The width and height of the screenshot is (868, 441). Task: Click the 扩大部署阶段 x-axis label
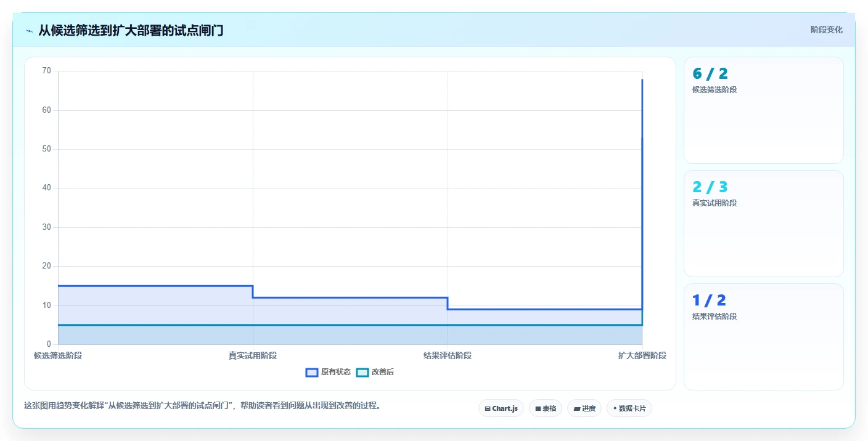point(642,355)
